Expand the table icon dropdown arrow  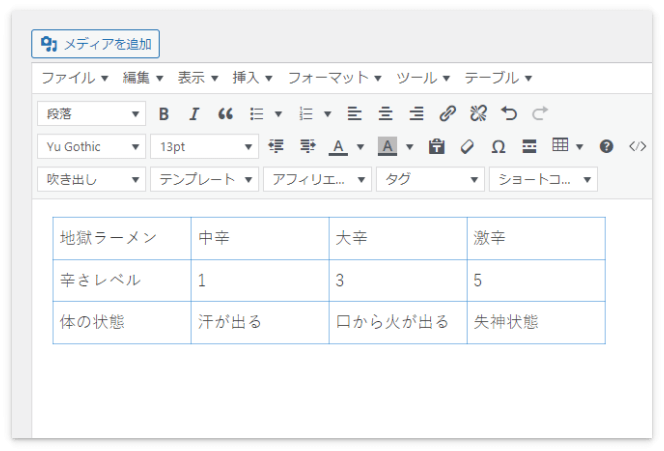point(580,147)
